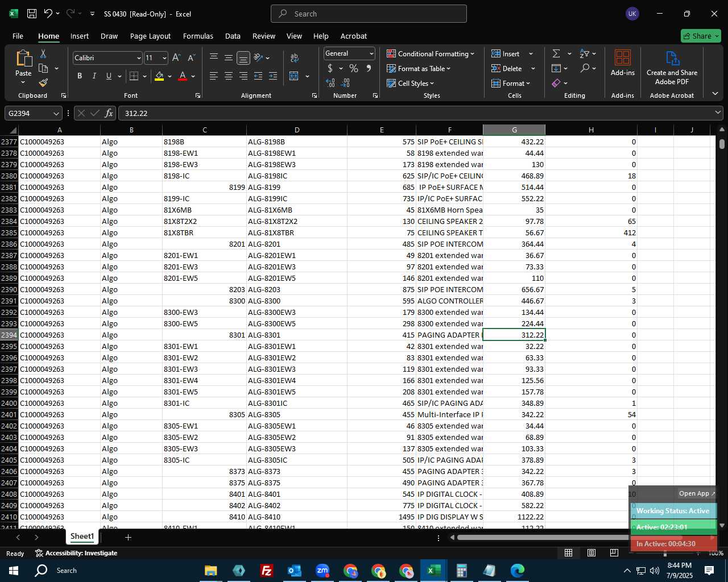Open the font size dropdown
The image size is (728, 582).
point(164,58)
